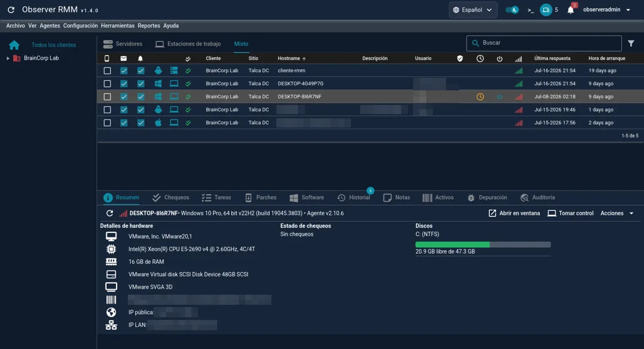The height and width of the screenshot is (349, 644).
Task: Click the refresh icon in the summary panel
Action: coord(109,213)
